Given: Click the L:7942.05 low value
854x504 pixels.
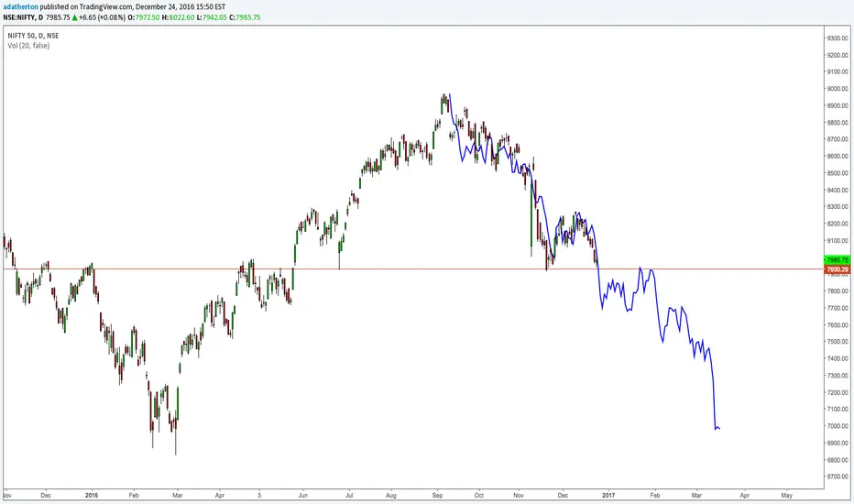Looking at the screenshot, I should point(212,17).
